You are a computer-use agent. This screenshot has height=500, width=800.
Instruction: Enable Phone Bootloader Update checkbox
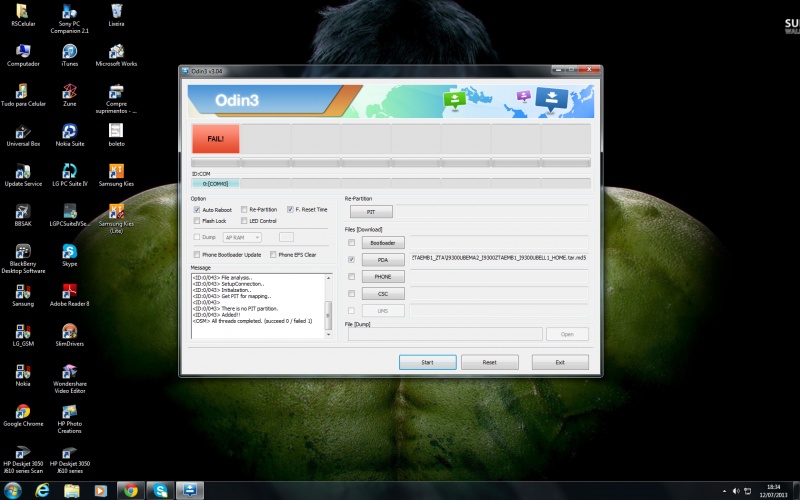coord(196,255)
